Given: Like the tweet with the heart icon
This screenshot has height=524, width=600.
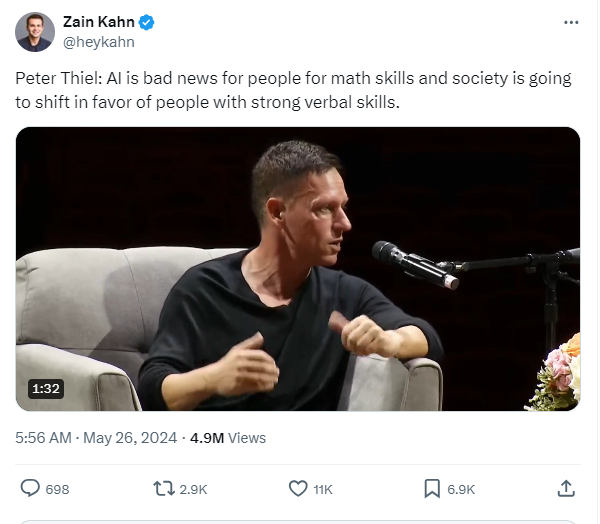Looking at the screenshot, I should (298, 489).
